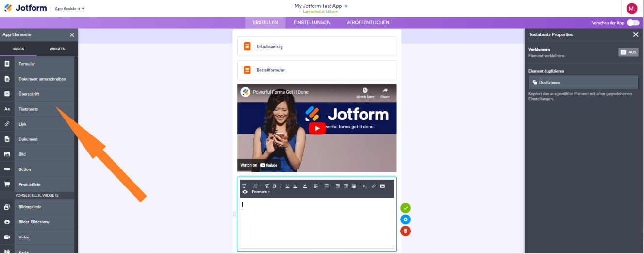Viewport: 644px width, 254px height.
Task: Add the Video widget
Action: (37, 237)
